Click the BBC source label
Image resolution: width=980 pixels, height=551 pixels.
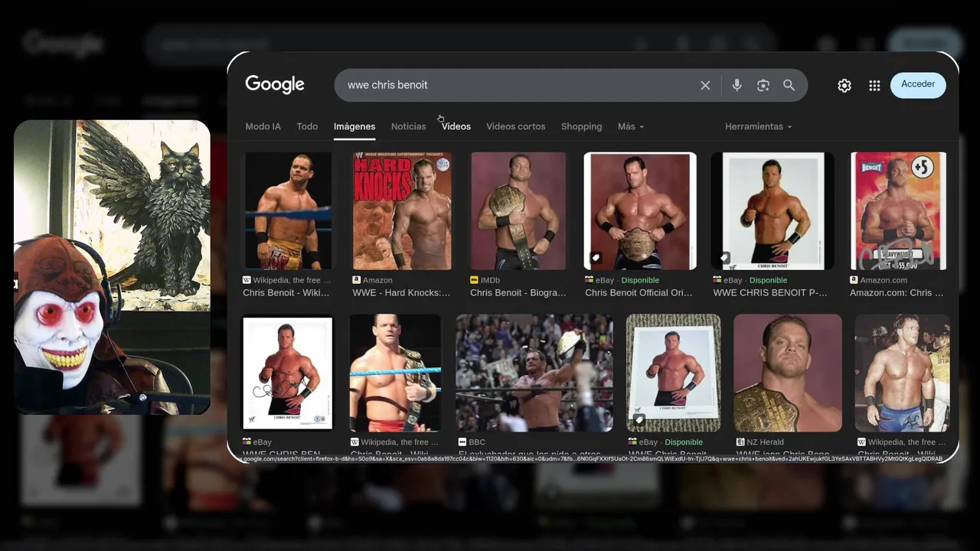[477, 442]
